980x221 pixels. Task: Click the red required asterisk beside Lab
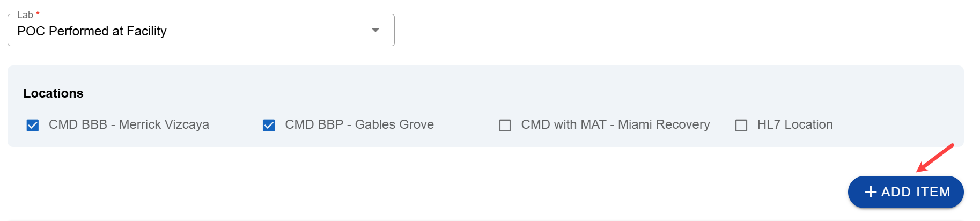(38, 14)
